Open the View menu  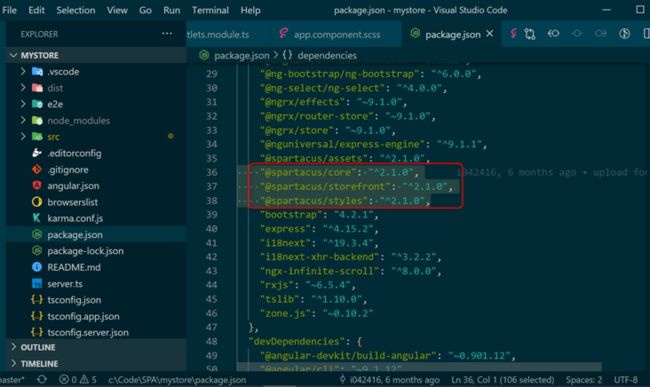coord(117,10)
